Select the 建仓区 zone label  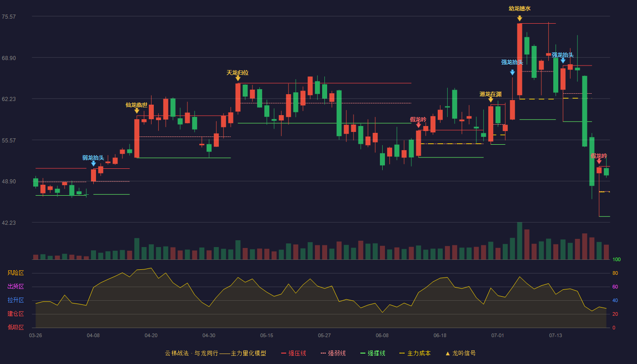15,314
